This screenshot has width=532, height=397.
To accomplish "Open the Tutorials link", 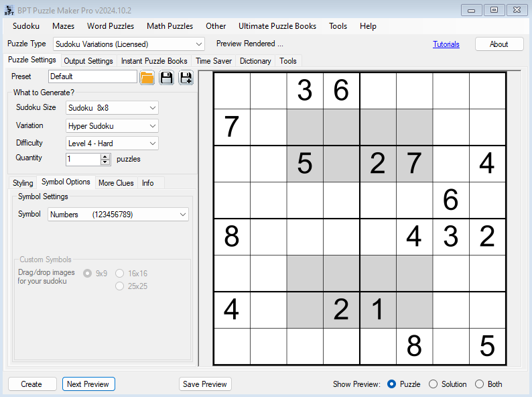I will [x=446, y=44].
